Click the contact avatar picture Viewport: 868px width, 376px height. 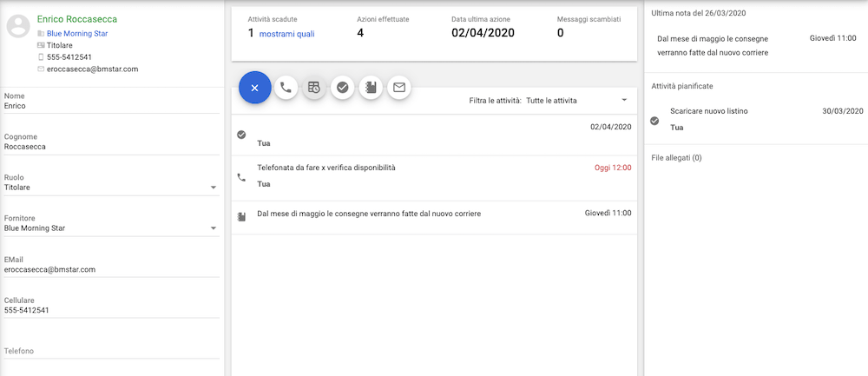17,26
